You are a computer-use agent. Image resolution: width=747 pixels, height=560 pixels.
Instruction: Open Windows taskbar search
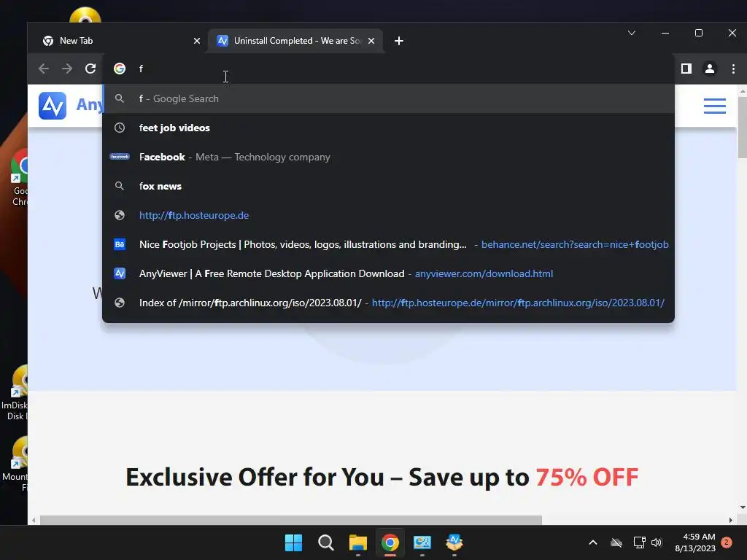[x=326, y=542]
